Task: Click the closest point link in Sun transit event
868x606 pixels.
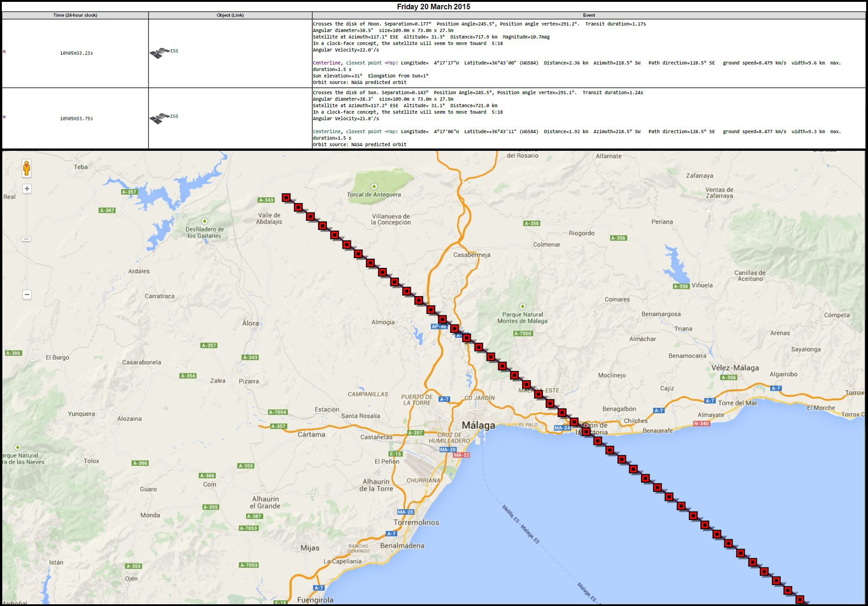Action: pos(364,132)
